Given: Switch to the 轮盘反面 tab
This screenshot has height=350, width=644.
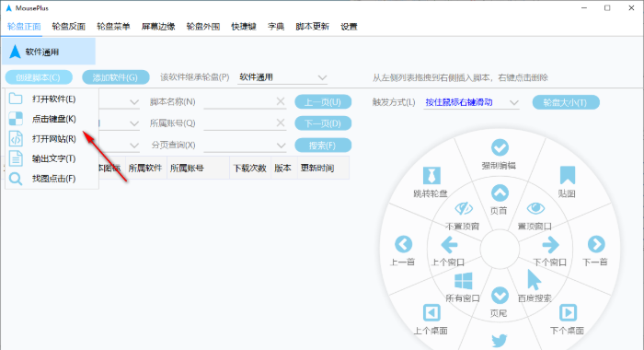Looking at the screenshot, I should tap(69, 27).
